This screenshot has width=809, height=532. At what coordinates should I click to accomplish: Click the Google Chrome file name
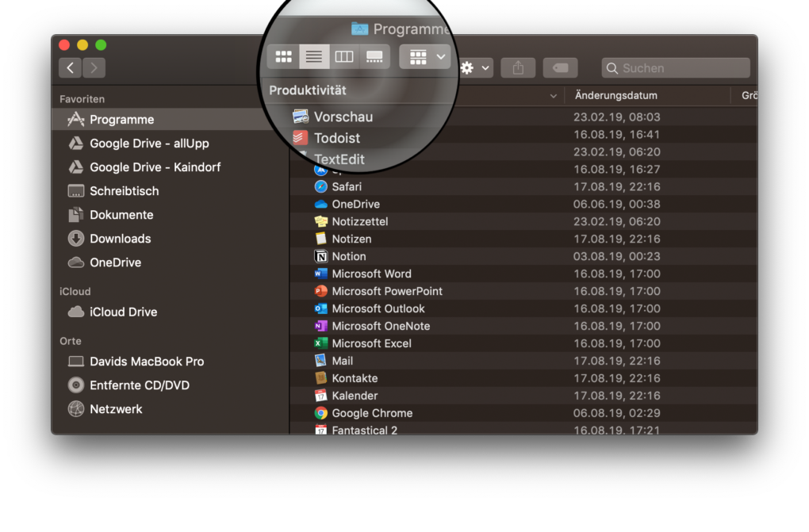click(x=372, y=413)
